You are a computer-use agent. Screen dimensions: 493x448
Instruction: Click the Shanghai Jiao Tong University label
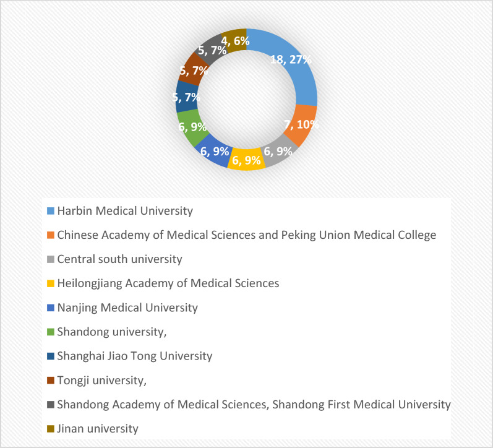(x=135, y=356)
